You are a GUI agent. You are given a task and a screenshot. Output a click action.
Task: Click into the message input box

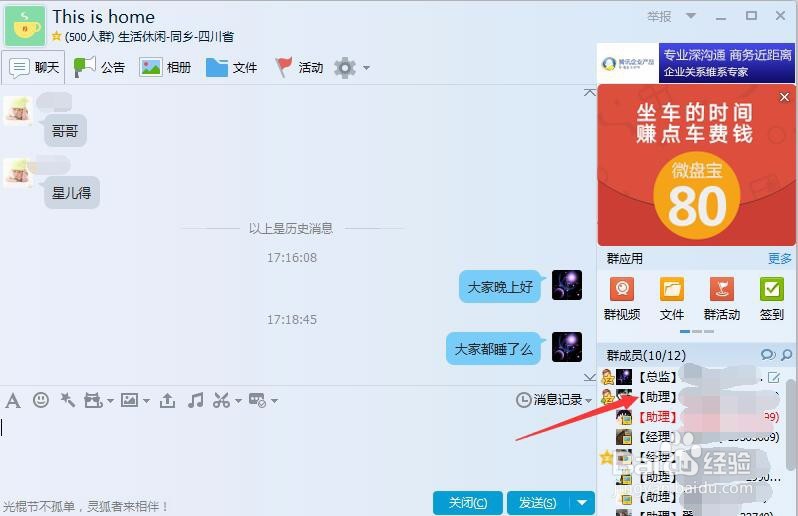[298, 452]
